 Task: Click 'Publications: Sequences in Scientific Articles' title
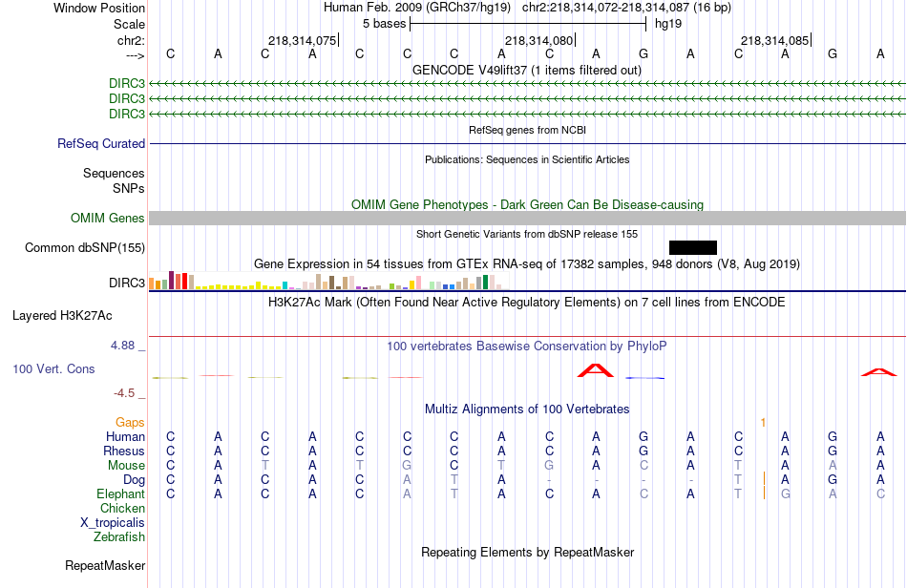527,159
